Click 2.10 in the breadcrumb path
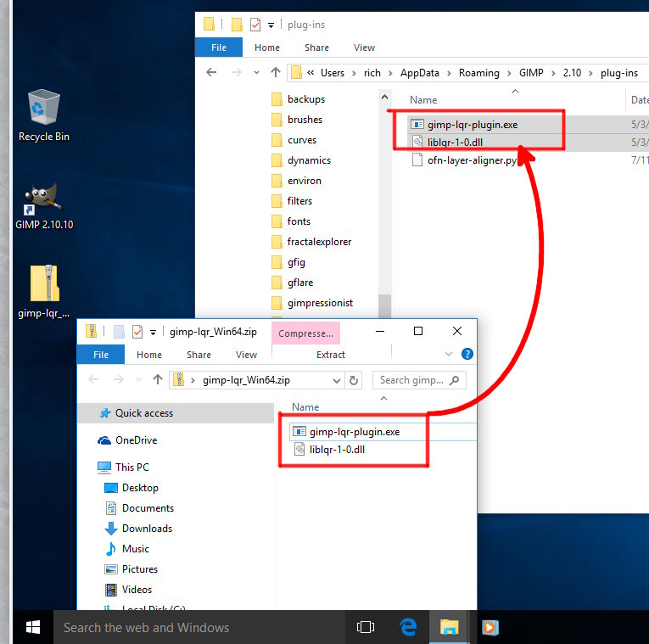Viewport: 649px width, 644px height. point(572,73)
